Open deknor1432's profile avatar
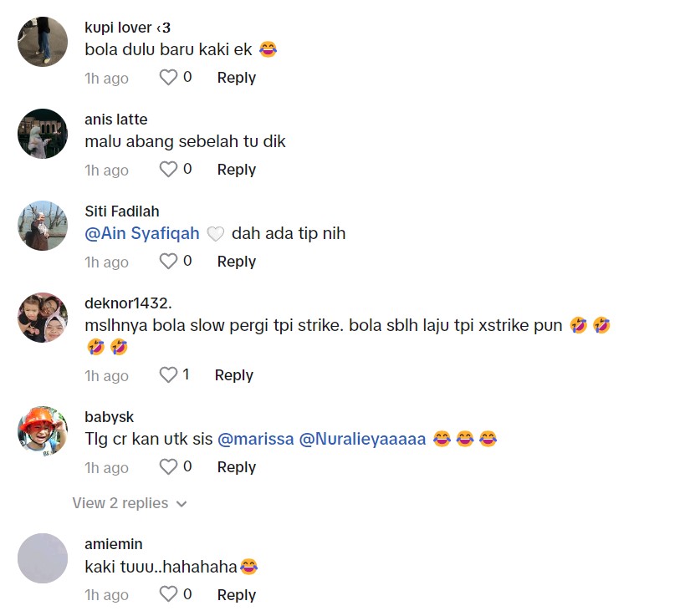 (x=43, y=318)
